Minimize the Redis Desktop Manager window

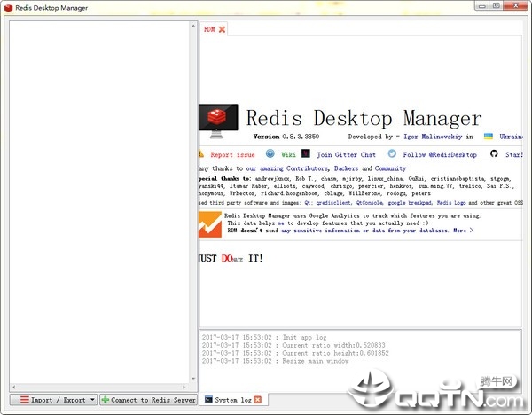click(x=481, y=6)
